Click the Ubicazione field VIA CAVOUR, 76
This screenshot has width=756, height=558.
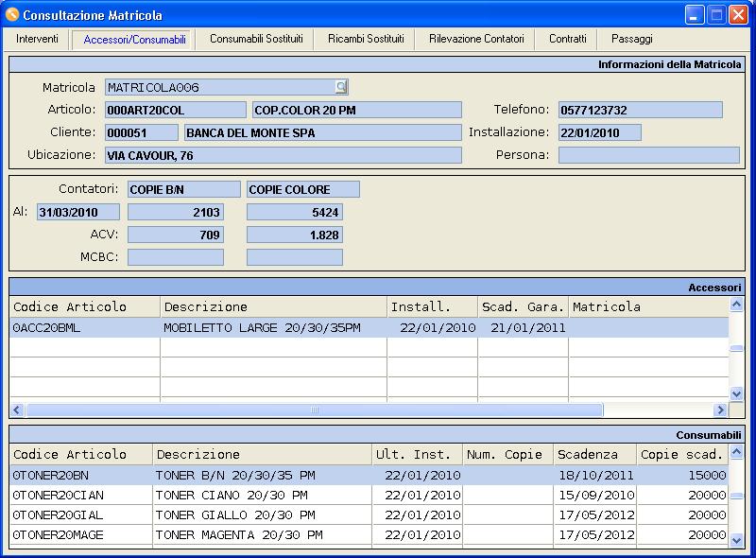point(283,155)
